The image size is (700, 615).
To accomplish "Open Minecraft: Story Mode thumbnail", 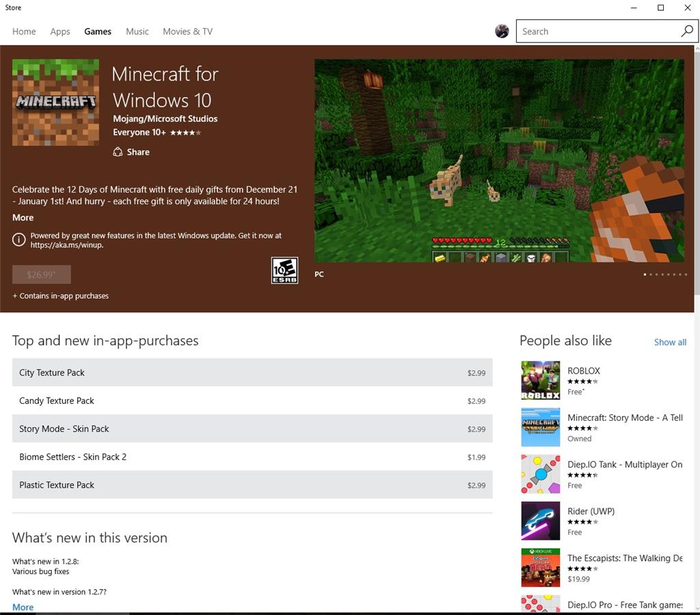I will 541,427.
